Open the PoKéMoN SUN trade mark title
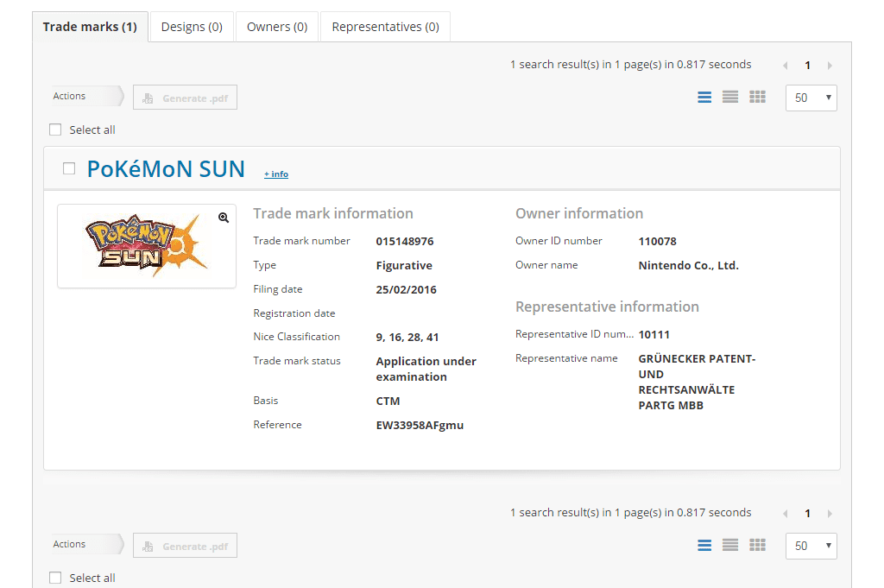884x588 pixels. pos(166,169)
